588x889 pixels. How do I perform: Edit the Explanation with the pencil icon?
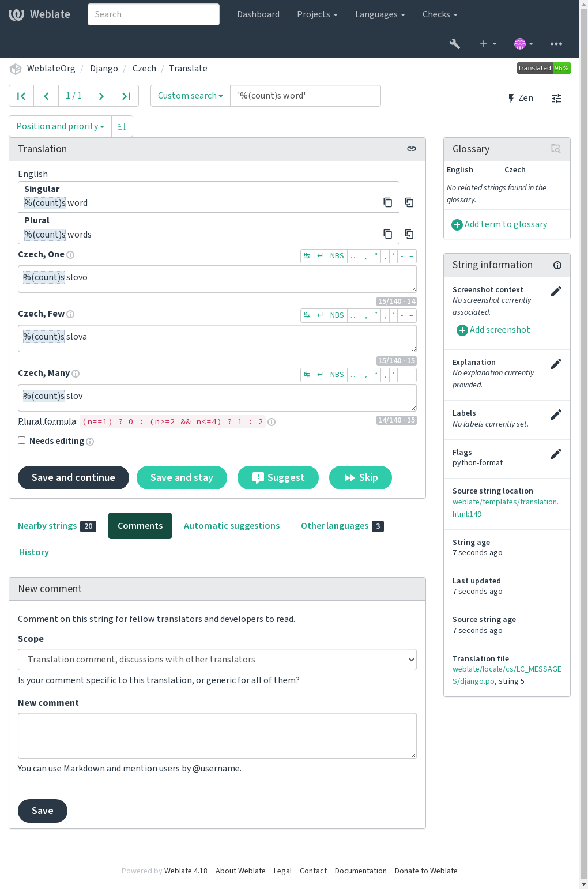tap(556, 364)
